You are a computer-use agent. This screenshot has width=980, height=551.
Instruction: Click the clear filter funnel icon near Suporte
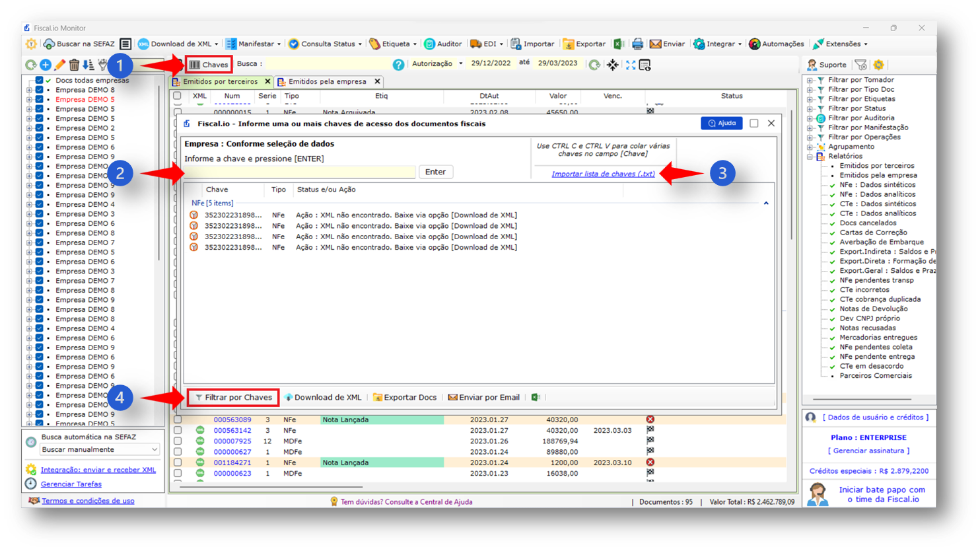861,65
